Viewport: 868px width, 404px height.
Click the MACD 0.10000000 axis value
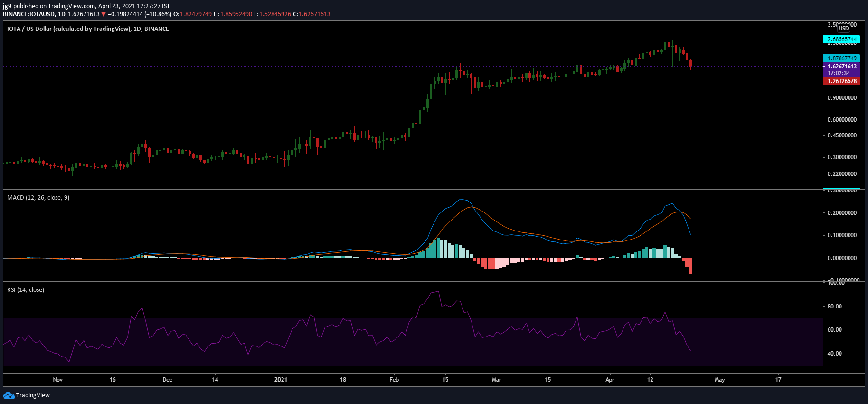(842, 235)
